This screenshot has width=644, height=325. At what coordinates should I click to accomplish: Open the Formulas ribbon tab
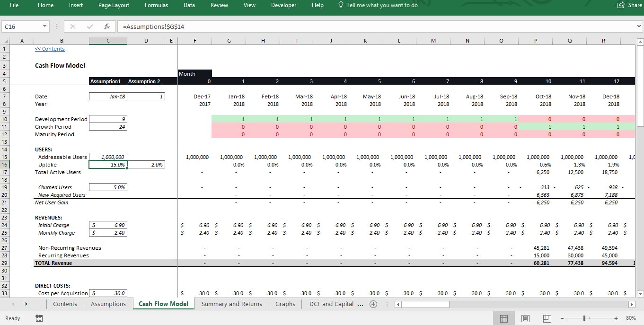(x=156, y=5)
